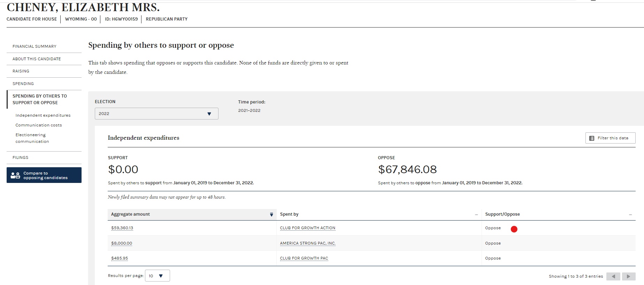Viewport: 644px width, 285px height.
Task: Click Oppose cell in America Strong PAC row
Action: pyautogui.click(x=493, y=243)
